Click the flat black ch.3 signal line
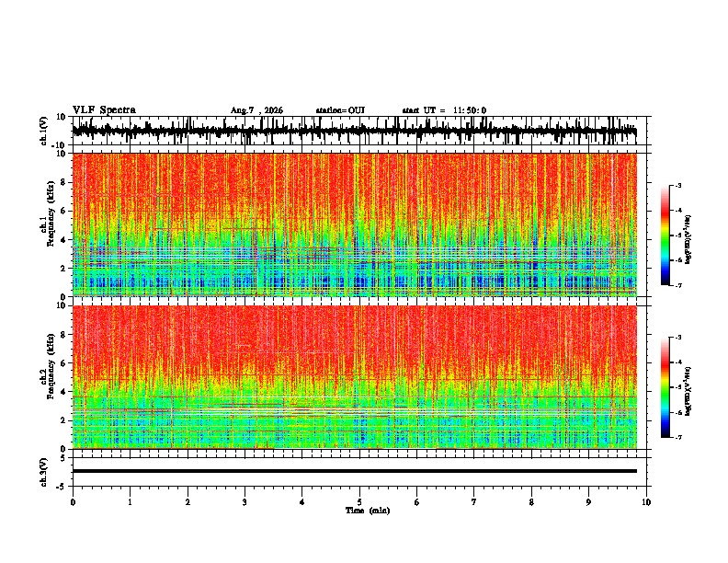728x563 pixels. (354, 471)
